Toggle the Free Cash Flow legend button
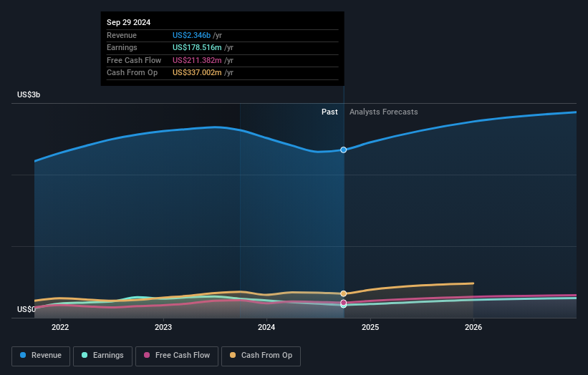This screenshot has height=375, width=588. tap(177, 356)
